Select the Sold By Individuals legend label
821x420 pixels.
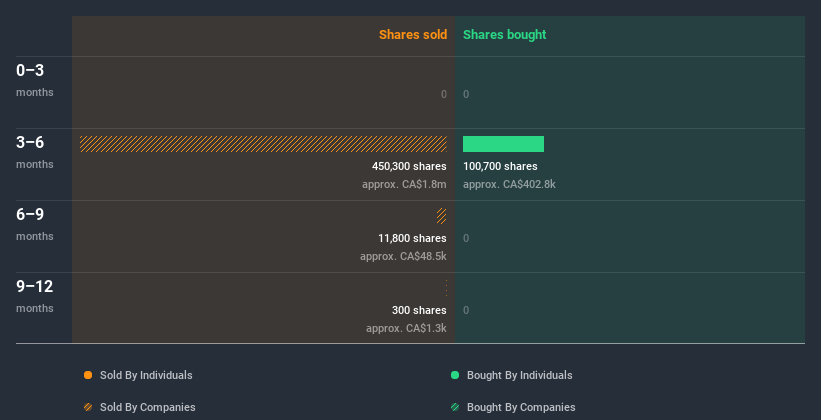[x=146, y=375]
